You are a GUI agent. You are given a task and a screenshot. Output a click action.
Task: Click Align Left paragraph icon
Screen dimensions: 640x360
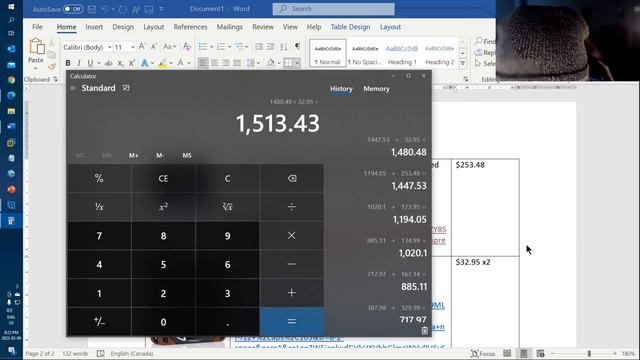coord(203,63)
